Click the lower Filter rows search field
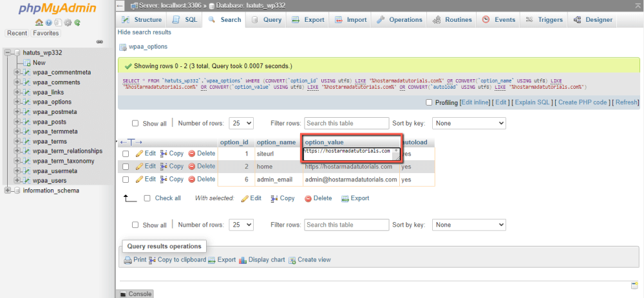This screenshot has height=298, width=644. point(346,225)
